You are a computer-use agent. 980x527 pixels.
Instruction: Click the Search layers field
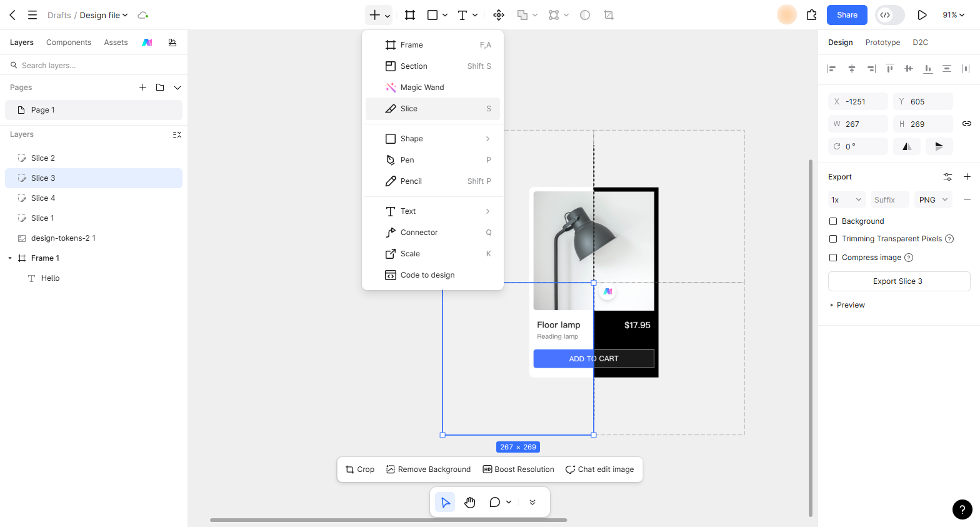[x=94, y=65]
